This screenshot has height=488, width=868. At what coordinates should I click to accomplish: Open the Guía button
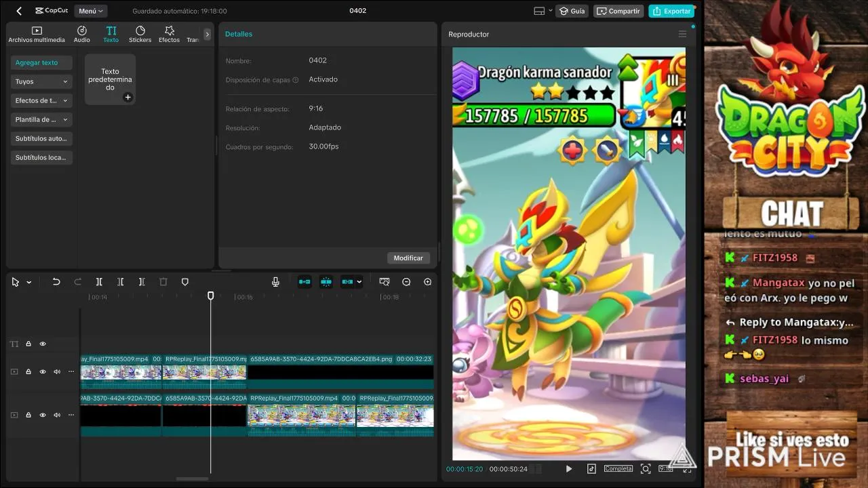(x=572, y=11)
